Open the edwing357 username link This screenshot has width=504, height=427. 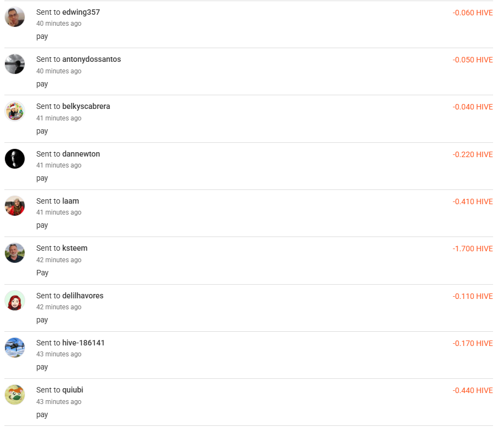point(81,12)
